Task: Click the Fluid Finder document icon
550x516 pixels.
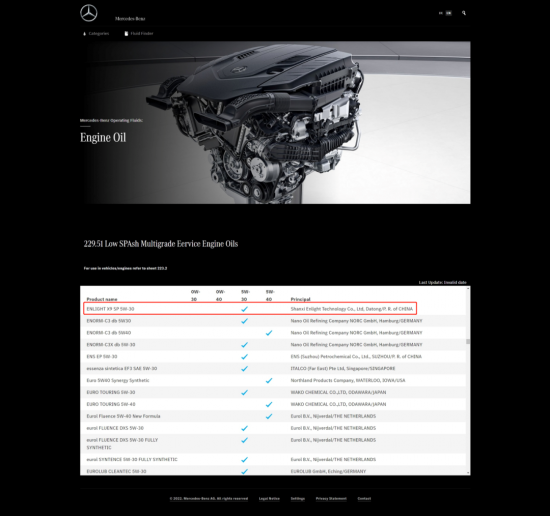Action: [x=126, y=34]
